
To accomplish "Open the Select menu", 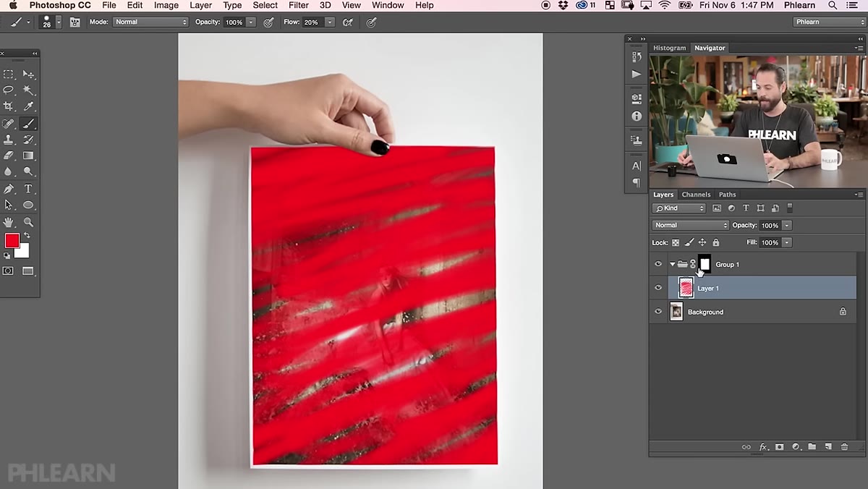I will point(265,5).
